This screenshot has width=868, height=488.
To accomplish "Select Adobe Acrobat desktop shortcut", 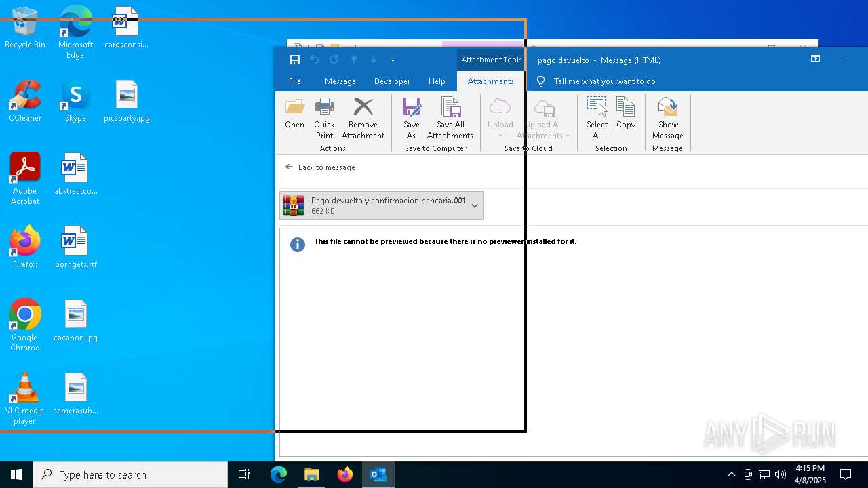I will (x=25, y=179).
